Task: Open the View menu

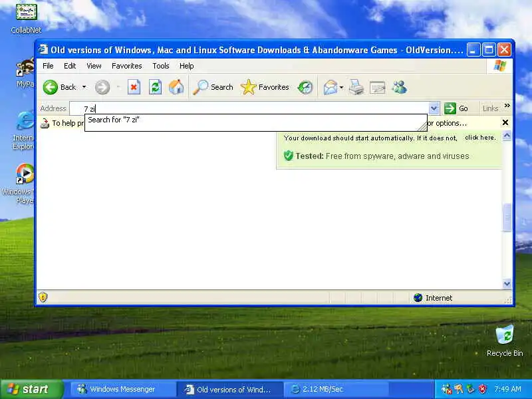Action: [94, 66]
